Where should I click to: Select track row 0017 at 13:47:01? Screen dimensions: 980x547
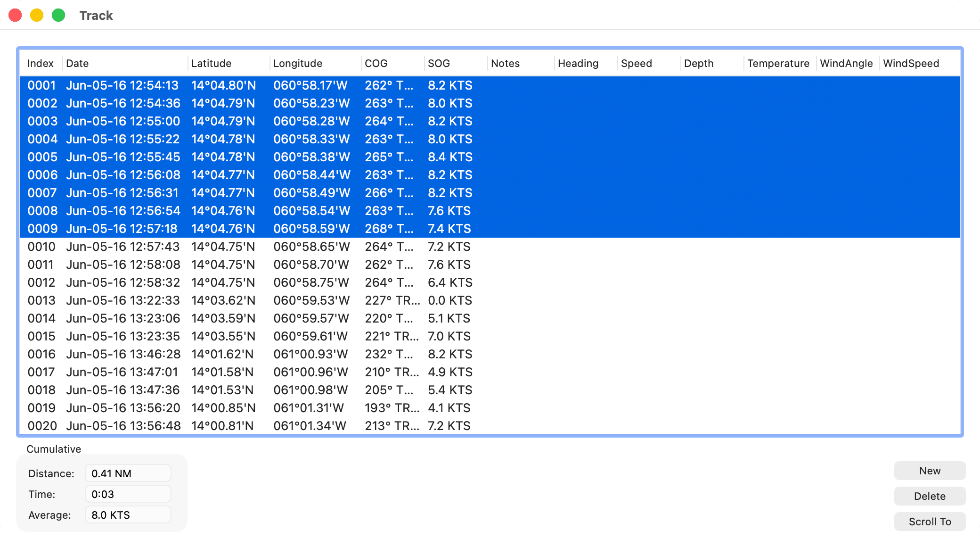click(490, 372)
